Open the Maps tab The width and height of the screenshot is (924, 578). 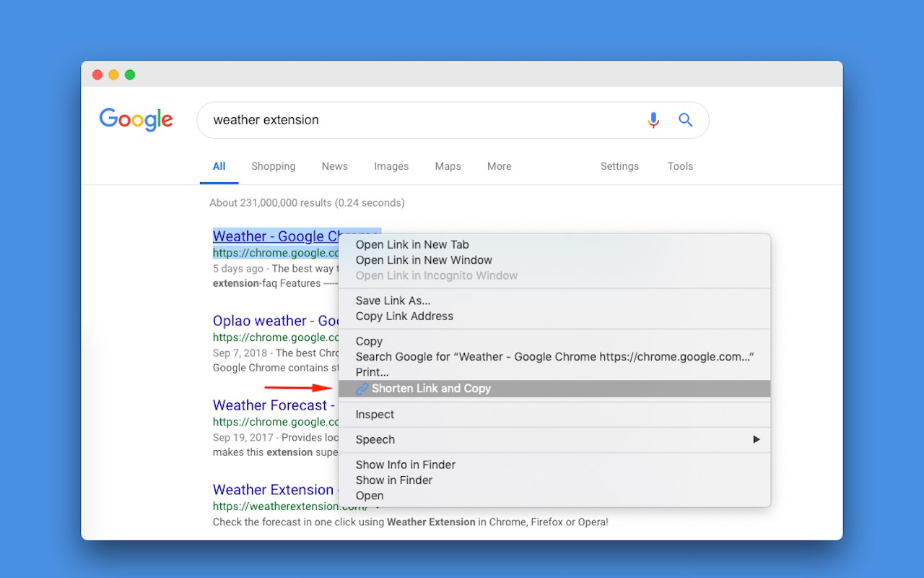click(x=448, y=166)
